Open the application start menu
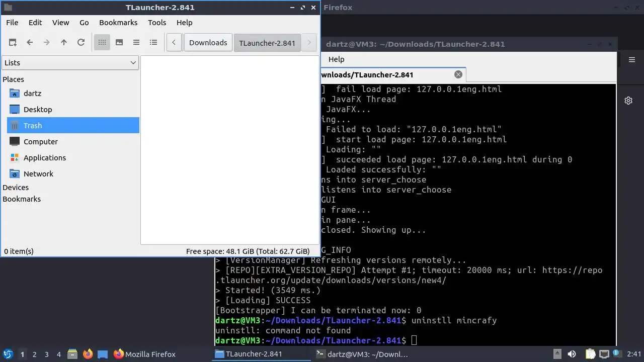 [x=8, y=354]
